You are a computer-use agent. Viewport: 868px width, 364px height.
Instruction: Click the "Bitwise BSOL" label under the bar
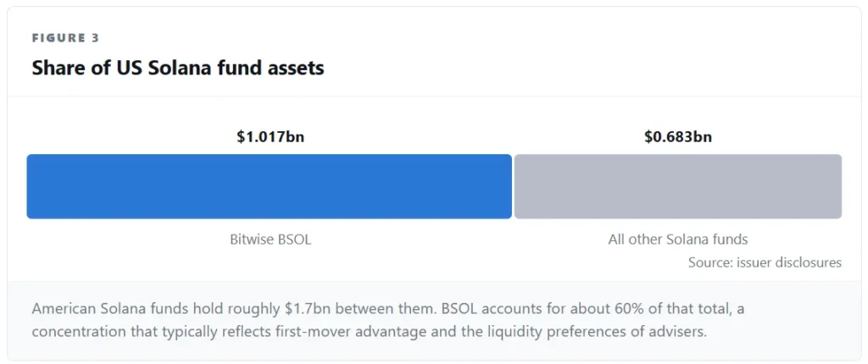[x=270, y=240]
